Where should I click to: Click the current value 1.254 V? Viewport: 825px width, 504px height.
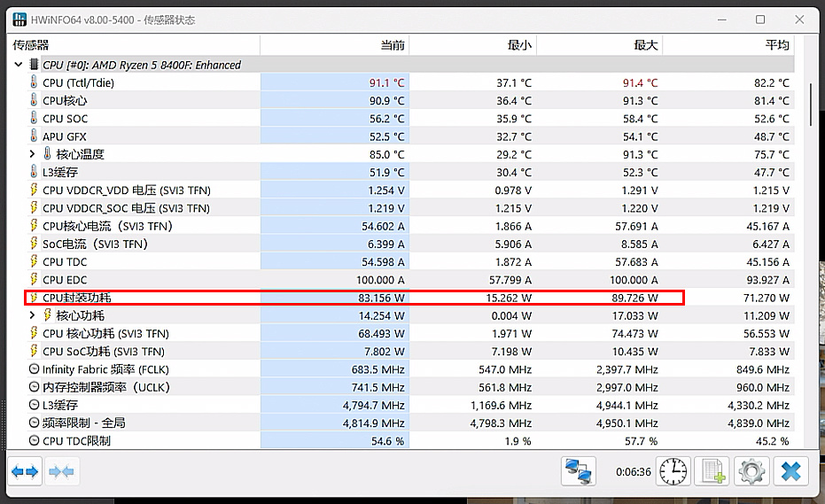point(386,190)
